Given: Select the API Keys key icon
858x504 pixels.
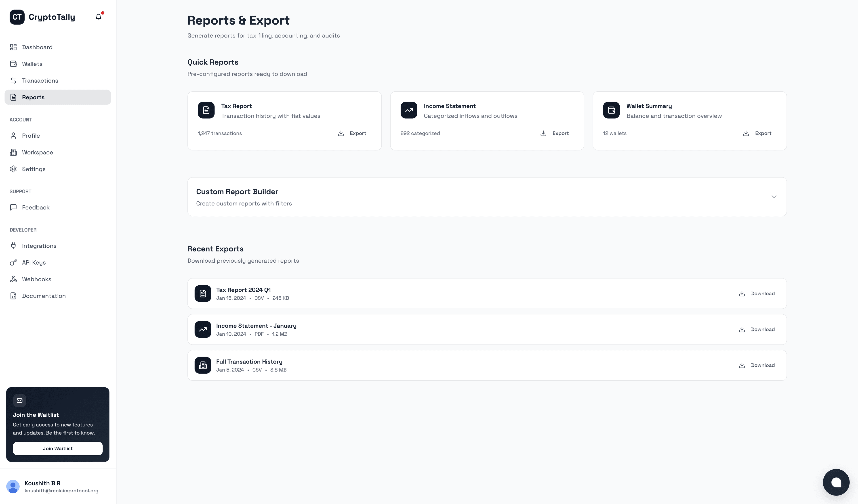Looking at the screenshot, I should 13,262.
